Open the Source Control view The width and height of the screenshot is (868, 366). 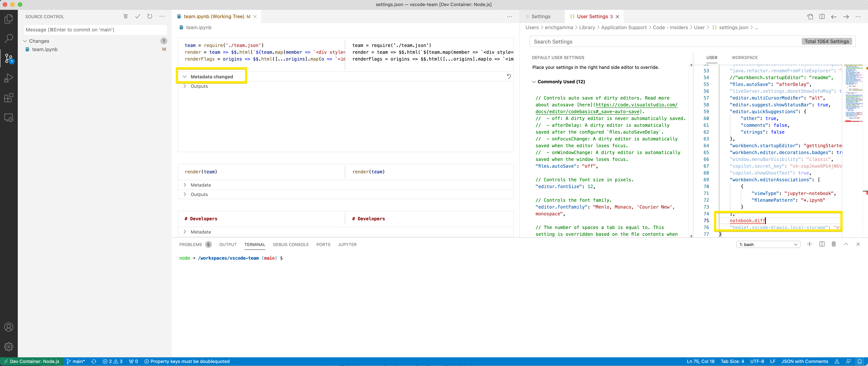9,58
